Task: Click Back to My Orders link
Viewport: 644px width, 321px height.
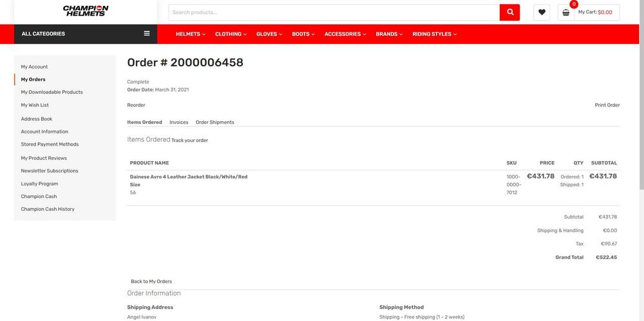Action: 151,282
